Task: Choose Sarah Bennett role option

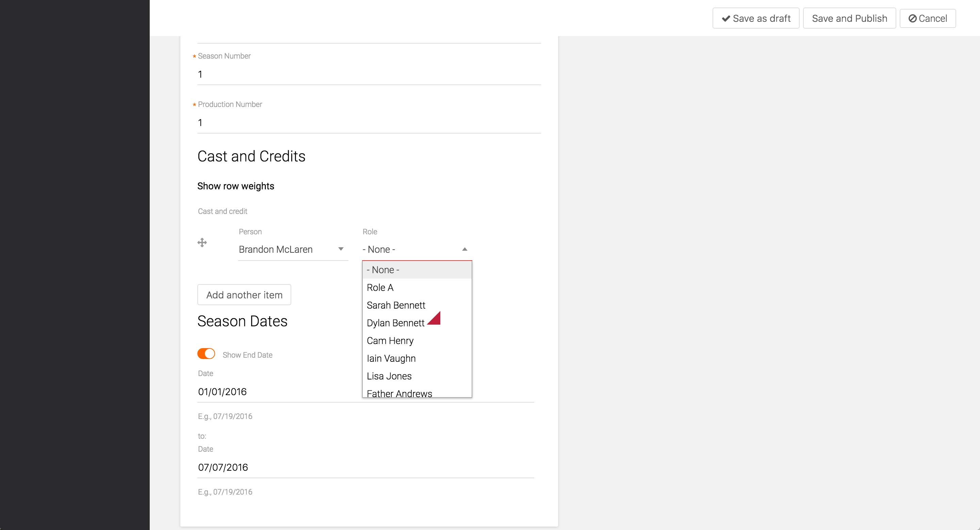Action: coord(396,305)
